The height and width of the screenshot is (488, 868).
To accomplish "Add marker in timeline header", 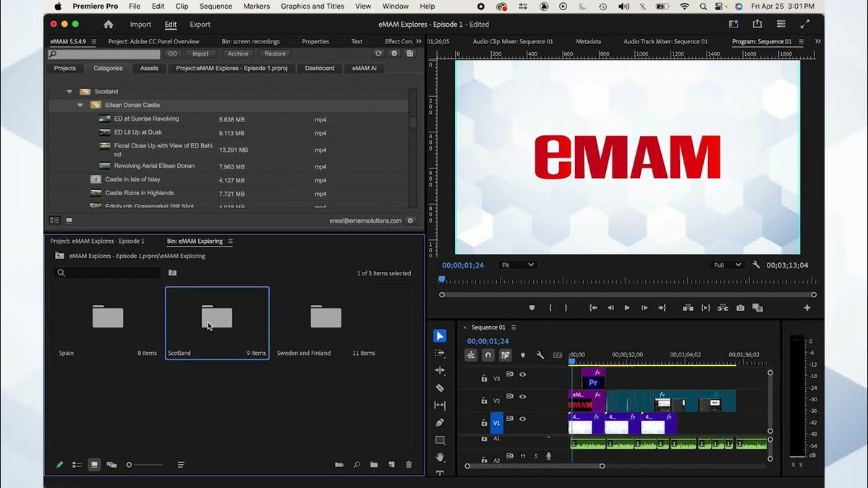I will [x=522, y=355].
